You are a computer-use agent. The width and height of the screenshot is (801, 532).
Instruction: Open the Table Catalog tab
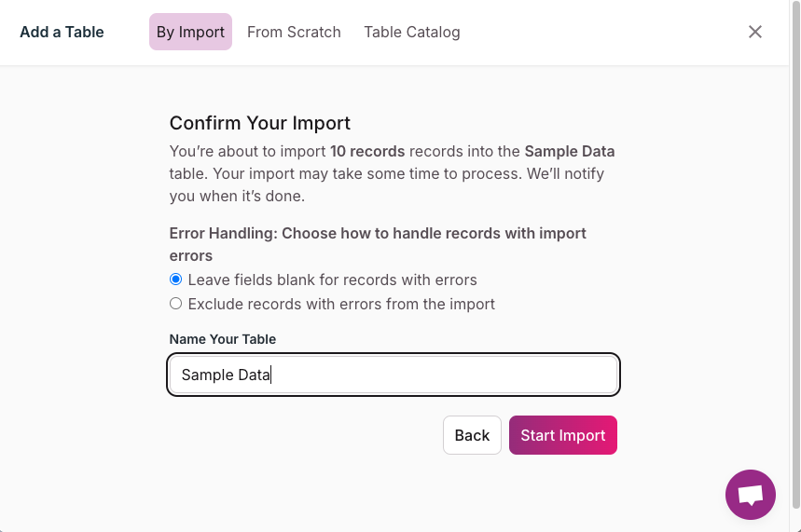pos(412,32)
